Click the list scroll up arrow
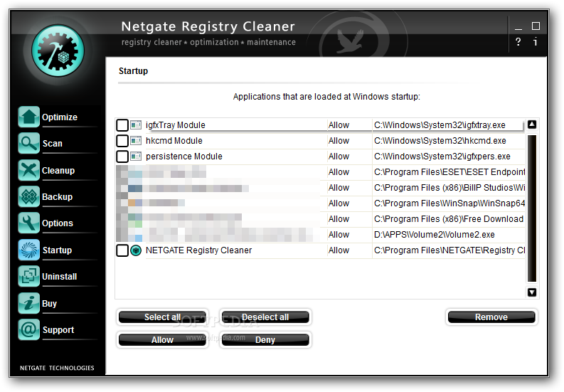Viewport: 564px width, 392px height. coord(532,125)
